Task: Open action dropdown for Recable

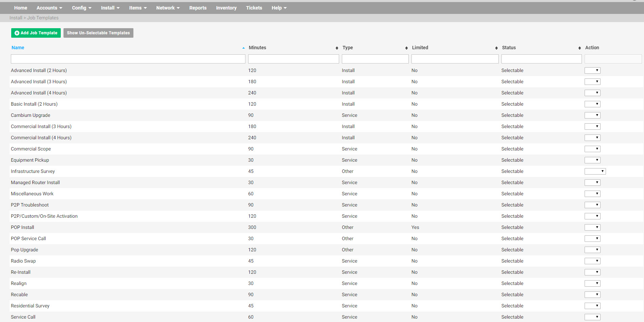Action: [592, 294]
